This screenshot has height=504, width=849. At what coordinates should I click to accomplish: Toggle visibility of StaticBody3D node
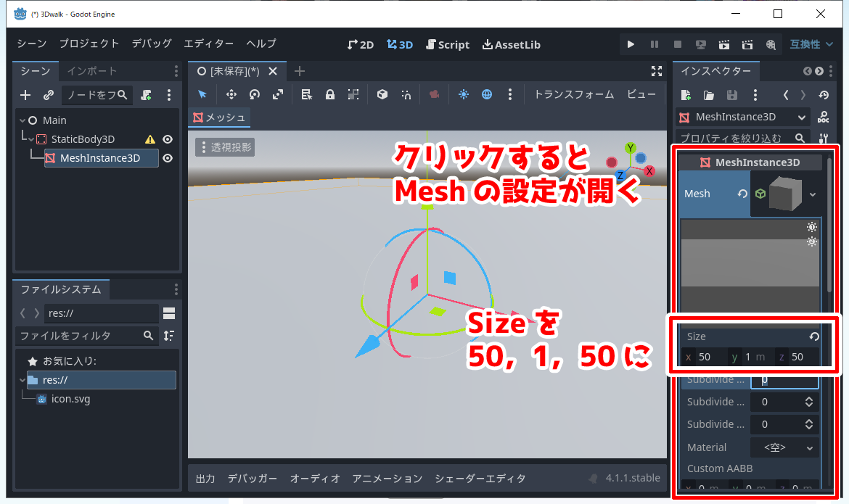click(x=168, y=139)
